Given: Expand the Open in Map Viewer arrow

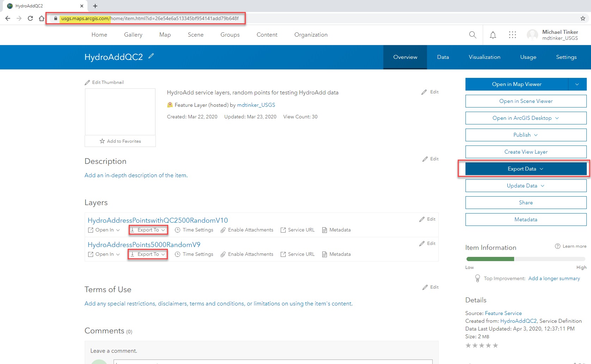Looking at the screenshot, I should point(577,84).
